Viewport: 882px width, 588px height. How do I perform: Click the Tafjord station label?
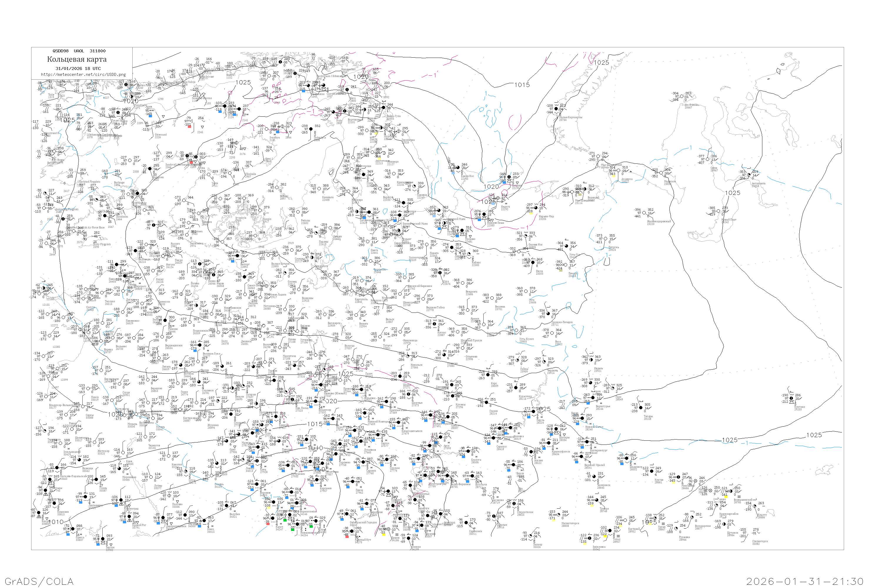[x=90, y=96]
